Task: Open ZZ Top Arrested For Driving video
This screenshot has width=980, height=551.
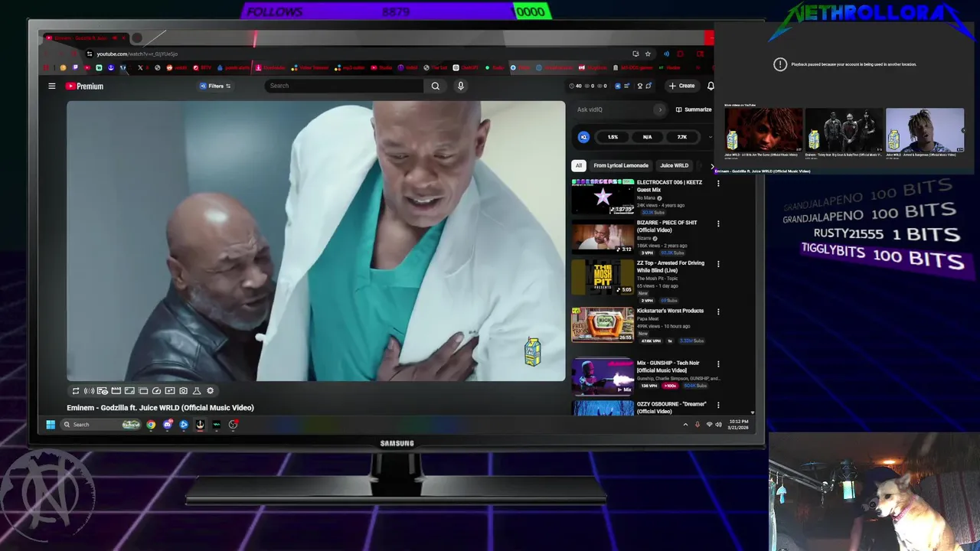Action: 603,277
